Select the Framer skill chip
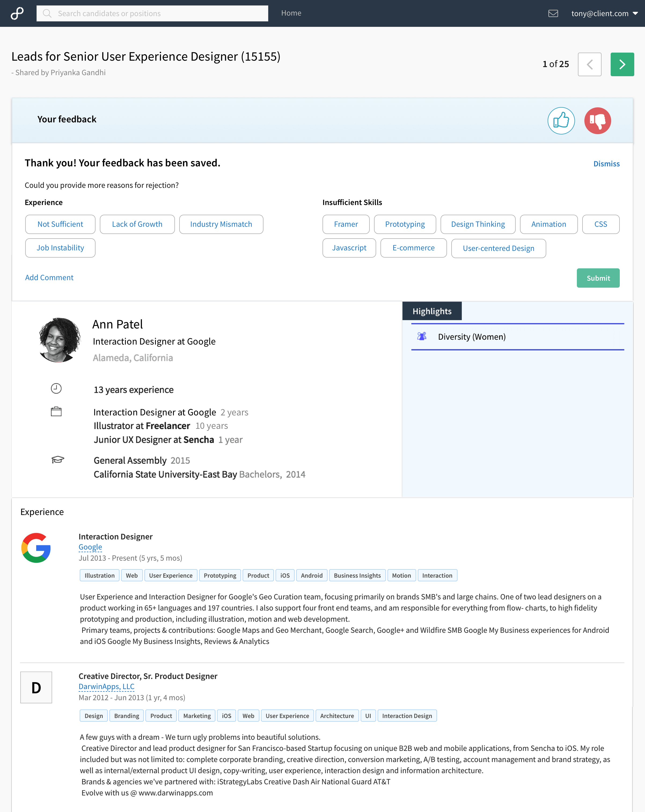The height and width of the screenshot is (812, 645). click(x=346, y=224)
